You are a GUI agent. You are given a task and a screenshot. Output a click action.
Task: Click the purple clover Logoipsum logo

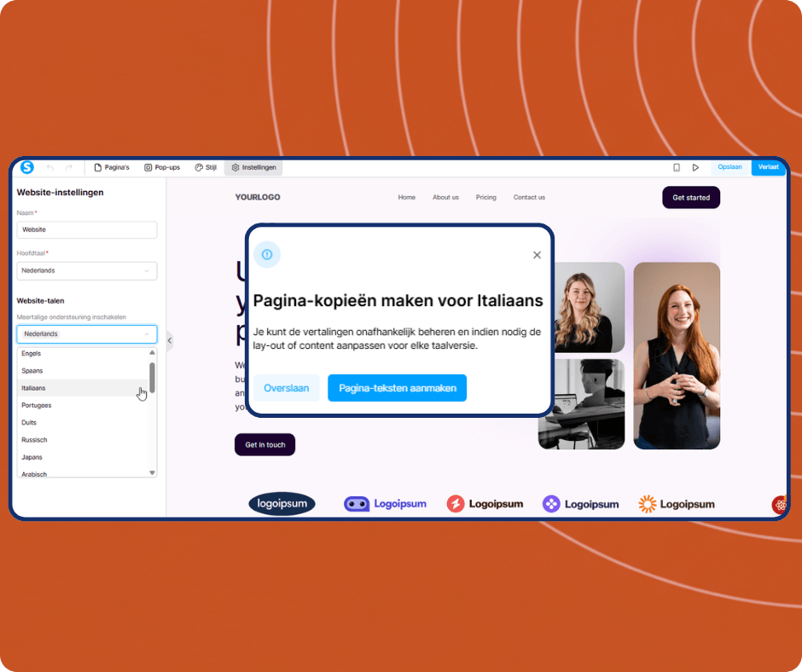pos(580,504)
